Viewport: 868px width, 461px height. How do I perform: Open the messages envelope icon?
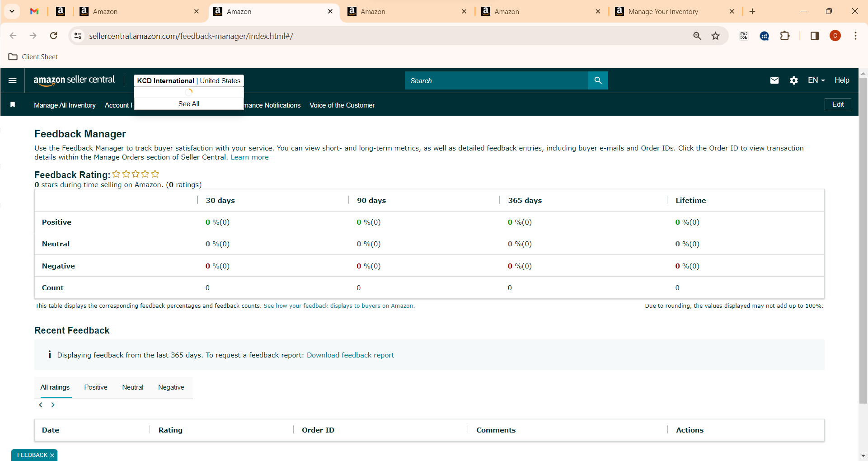click(x=774, y=80)
